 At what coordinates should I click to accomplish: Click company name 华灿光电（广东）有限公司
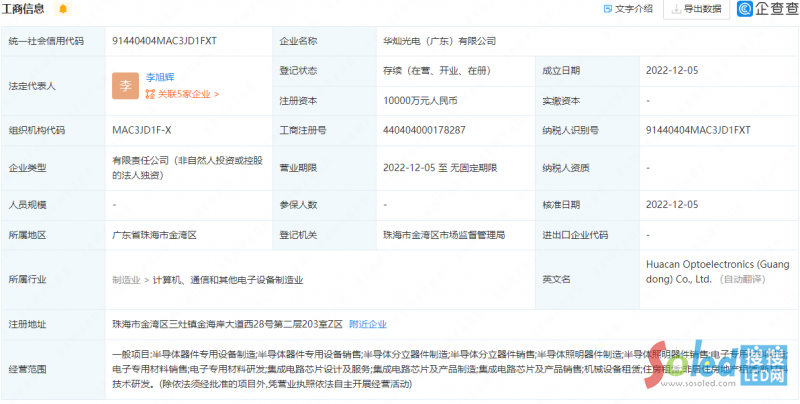[439, 41]
